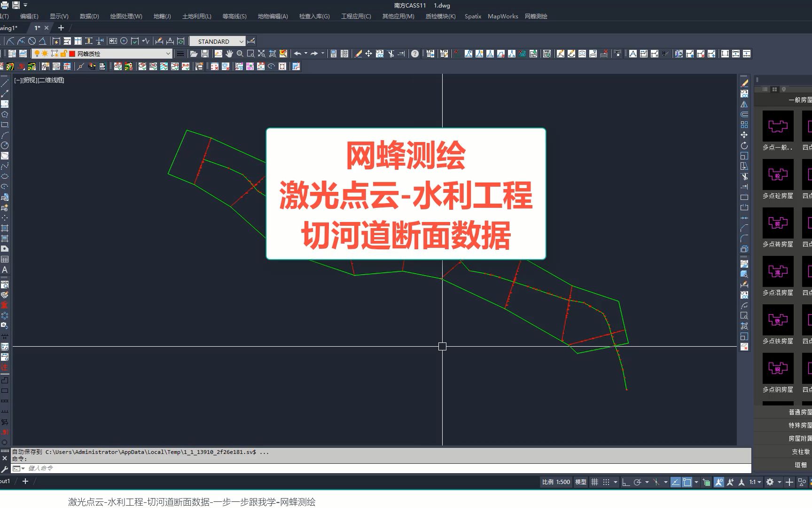Image resolution: width=812 pixels, height=508 pixels.
Task: Click the 比例 1:500 scale button
Action: (556, 482)
